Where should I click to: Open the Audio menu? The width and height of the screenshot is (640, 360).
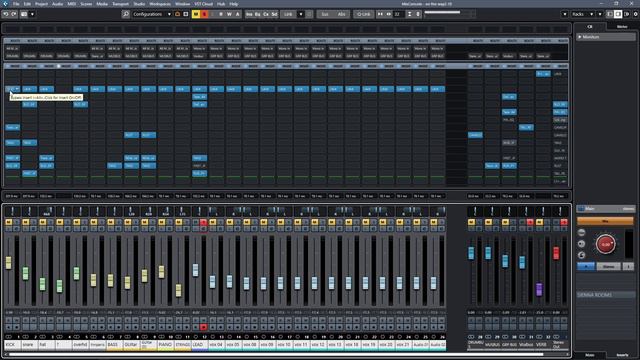coord(58,4)
